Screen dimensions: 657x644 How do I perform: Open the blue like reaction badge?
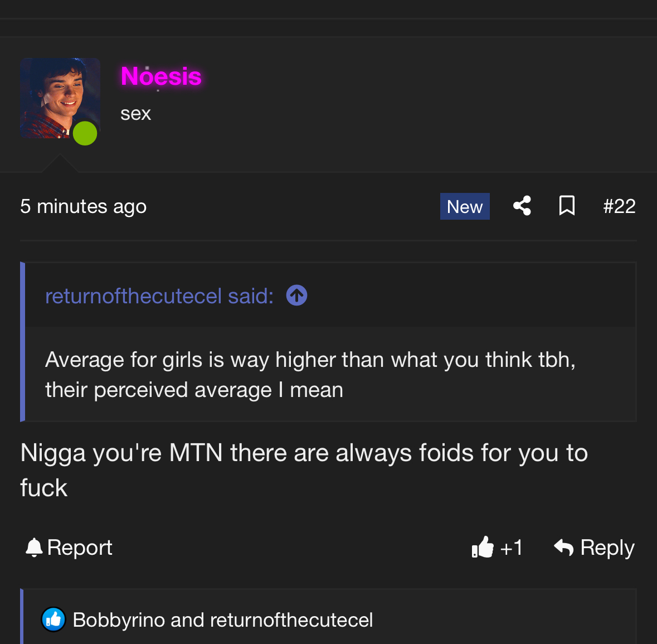coord(53,619)
